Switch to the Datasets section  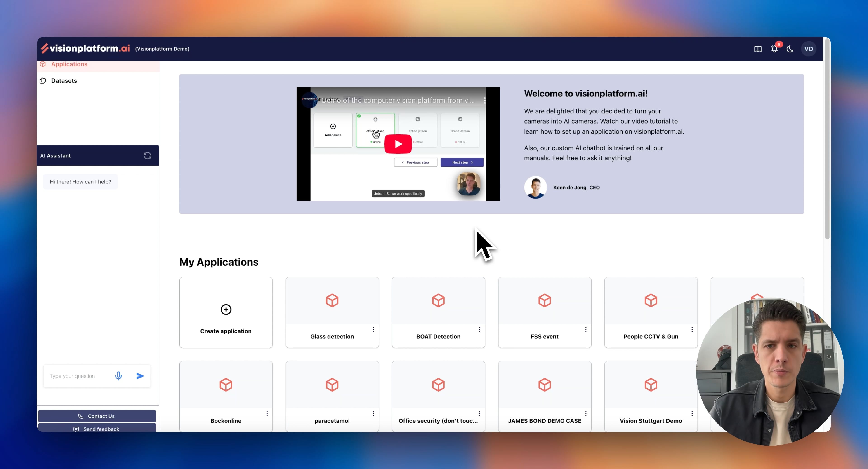point(64,80)
